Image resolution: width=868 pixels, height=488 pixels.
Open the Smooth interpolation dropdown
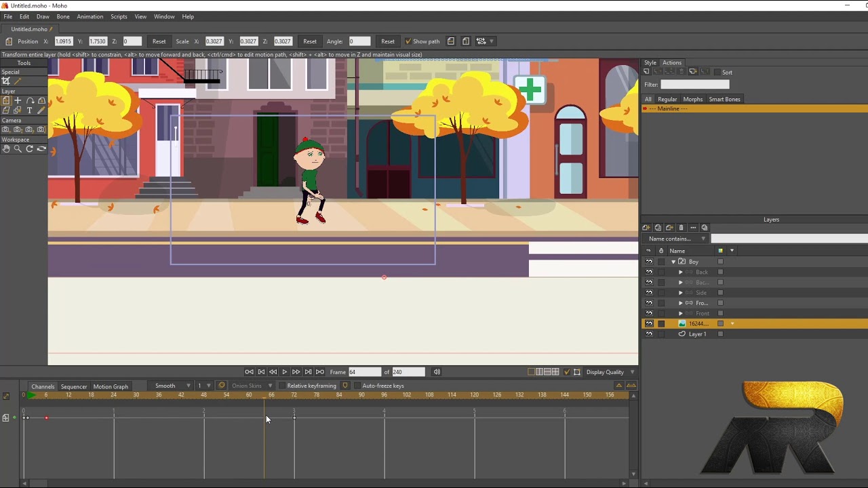(x=172, y=386)
